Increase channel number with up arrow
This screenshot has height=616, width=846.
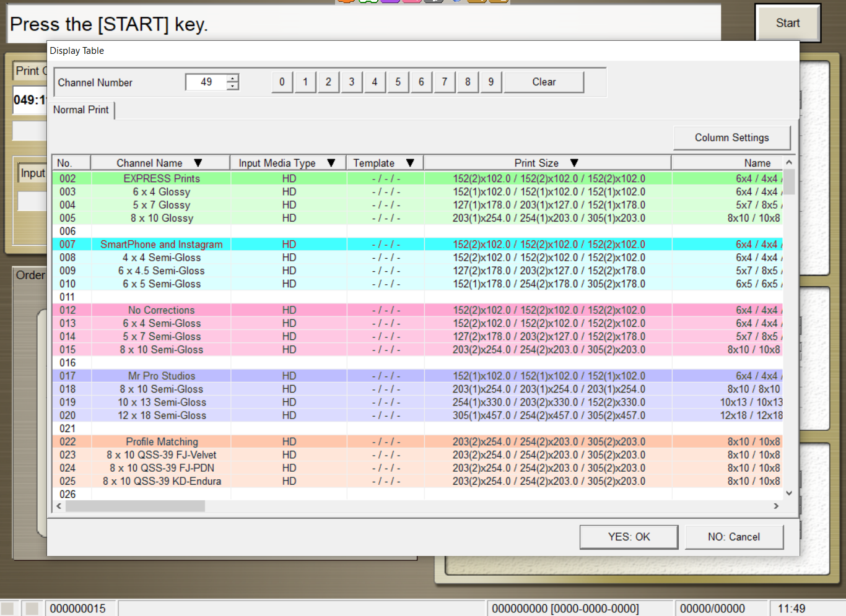click(x=232, y=78)
